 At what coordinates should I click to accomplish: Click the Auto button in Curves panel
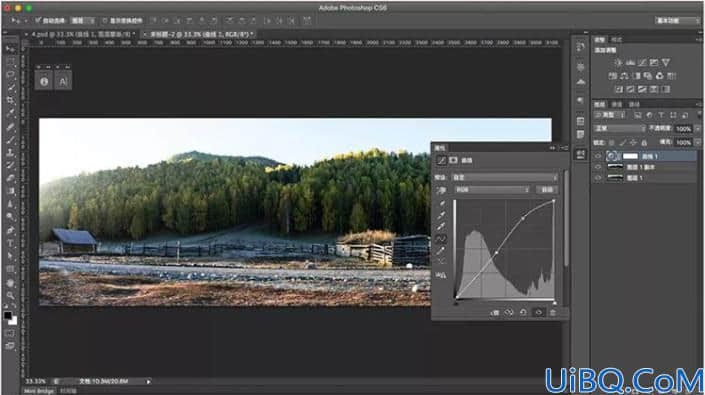[547, 190]
